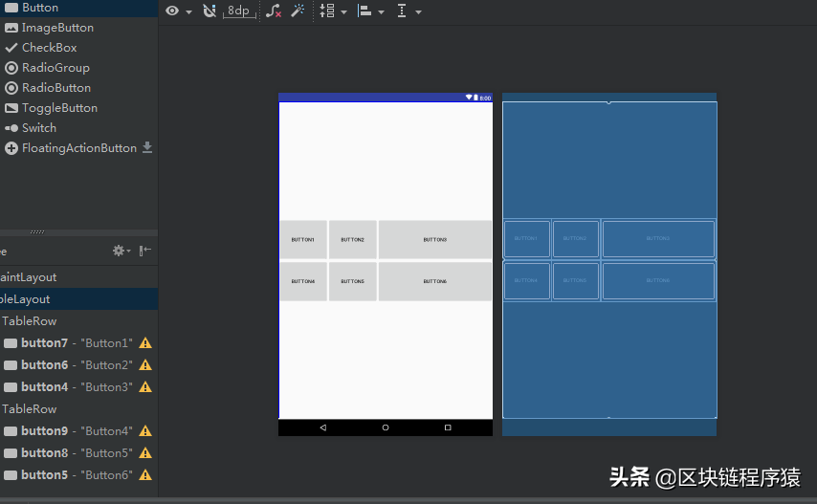Open the View Options eye icon
This screenshot has width=817, height=504.
pos(172,11)
